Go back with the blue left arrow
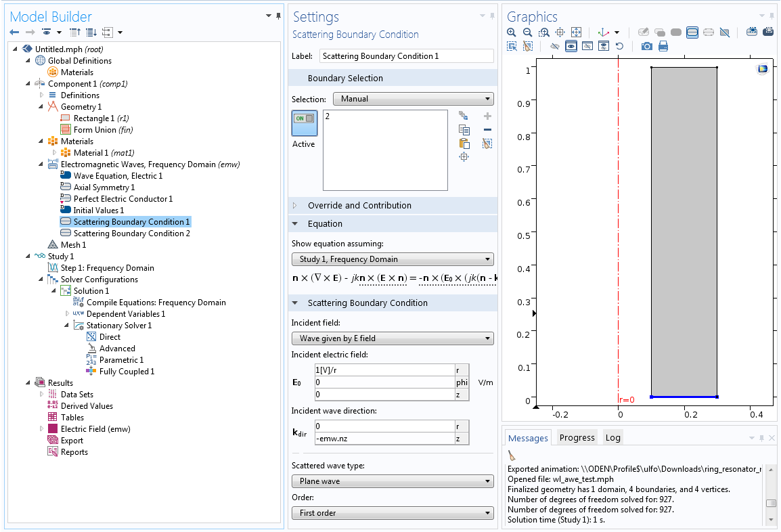This screenshot has width=781, height=532. (14, 32)
